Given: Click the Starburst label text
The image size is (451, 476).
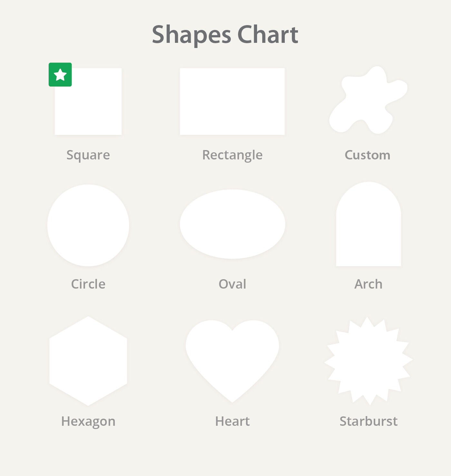Looking at the screenshot, I should pyautogui.click(x=369, y=421).
